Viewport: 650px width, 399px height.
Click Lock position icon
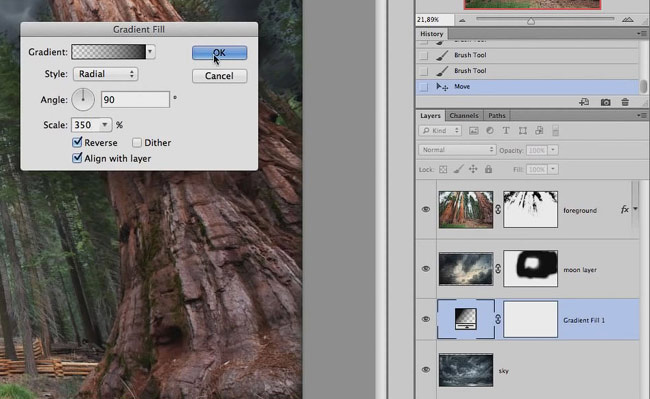click(x=473, y=169)
